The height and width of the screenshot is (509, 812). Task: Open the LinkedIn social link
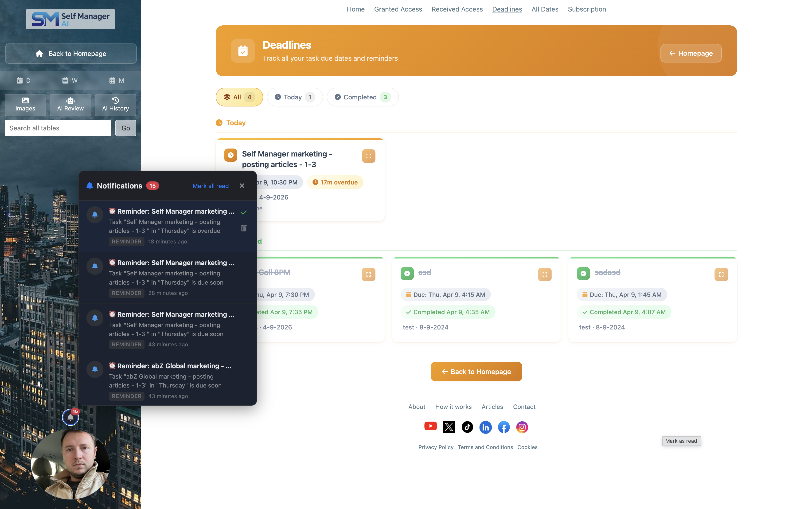pyautogui.click(x=485, y=427)
